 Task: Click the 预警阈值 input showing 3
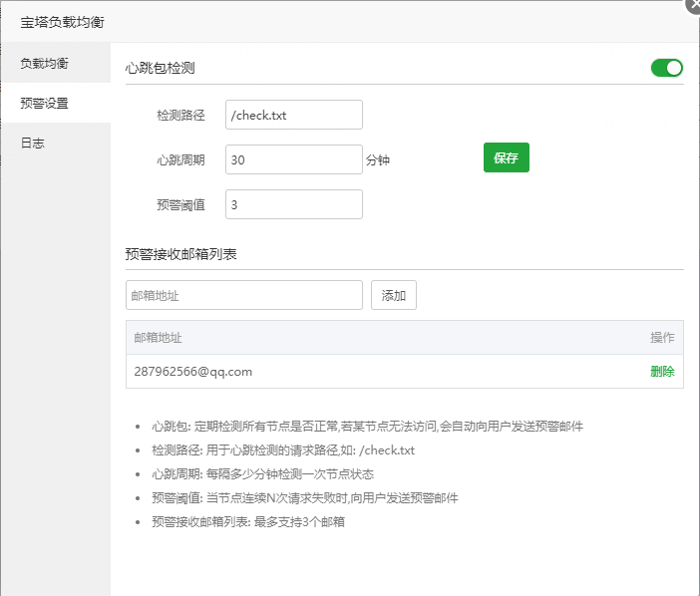point(293,204)
